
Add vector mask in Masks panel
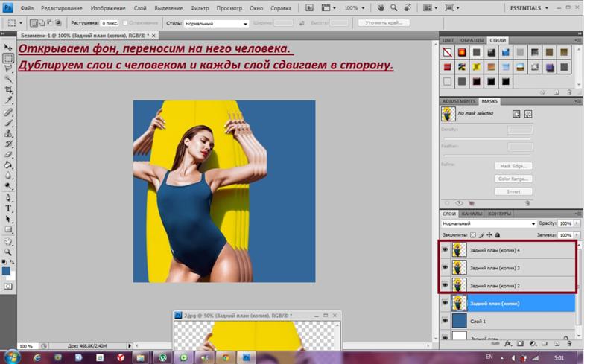[528, 114]
